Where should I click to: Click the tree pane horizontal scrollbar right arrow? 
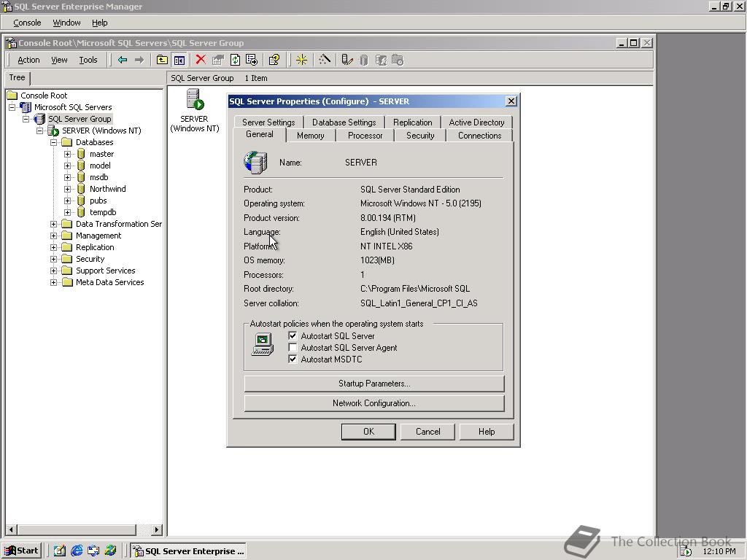156,529
